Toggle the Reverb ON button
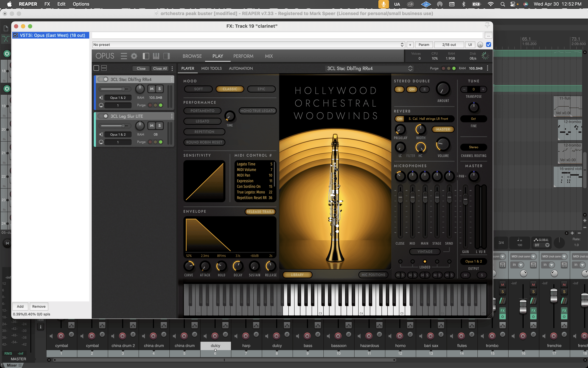The width and height of the screenshot is (588, 368). [x=400, y=119]
